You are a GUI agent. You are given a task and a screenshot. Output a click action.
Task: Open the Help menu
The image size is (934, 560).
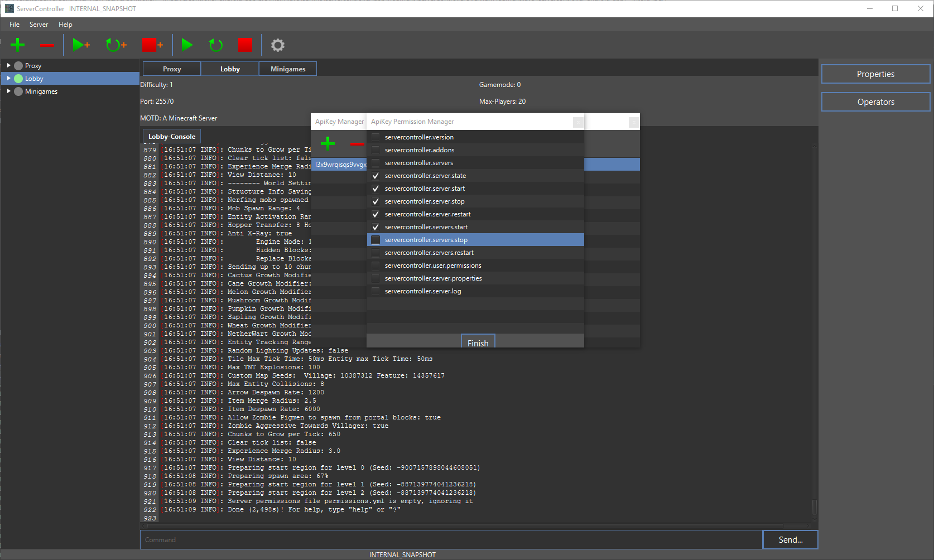point(65,25)
